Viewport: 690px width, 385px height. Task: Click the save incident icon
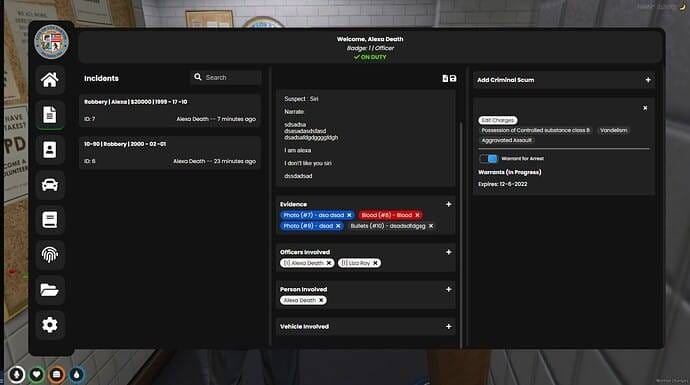point(453,78)
